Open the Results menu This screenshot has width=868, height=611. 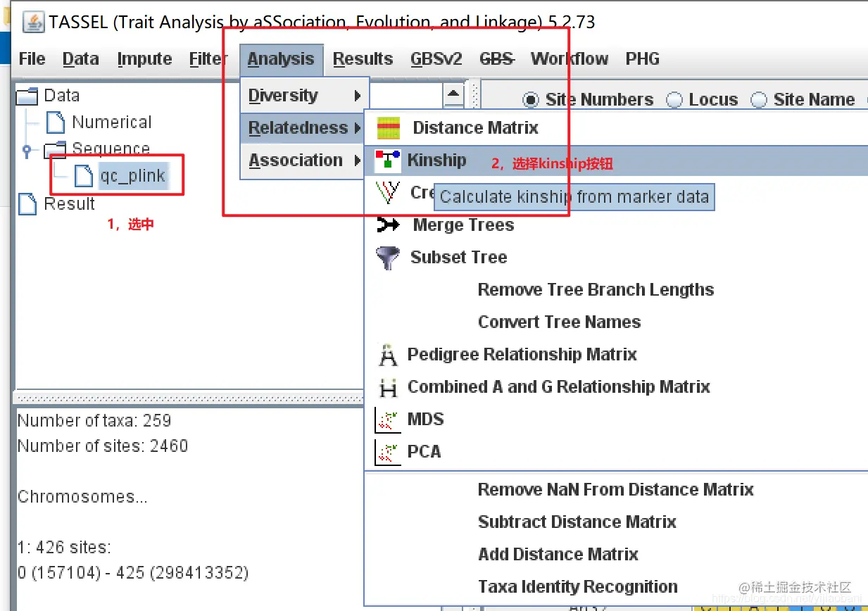[x=363, y=59]
